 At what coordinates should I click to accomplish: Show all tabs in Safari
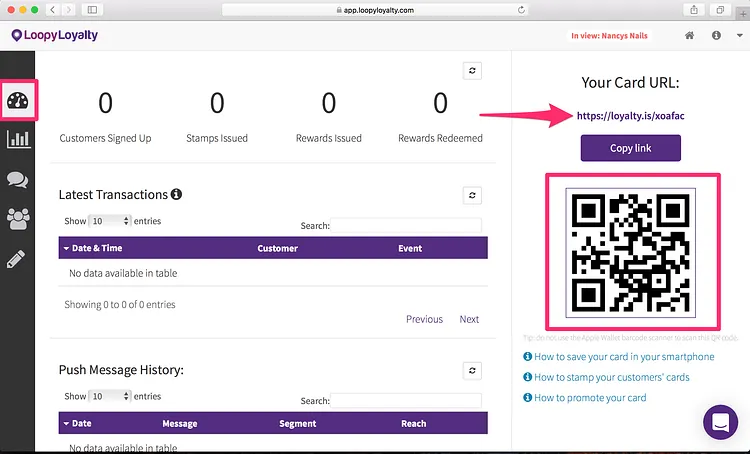[720, 10]
